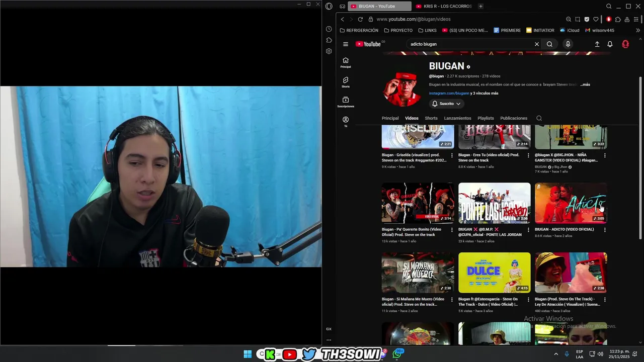Switch to channel Shorts tab
This screenshot has height=362, width=644.
pos(431,118)
